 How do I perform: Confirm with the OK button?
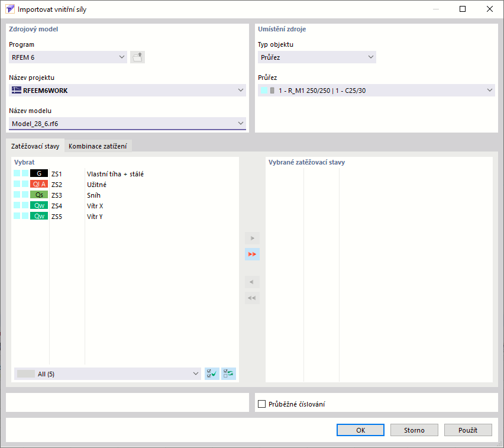[360, 430]
